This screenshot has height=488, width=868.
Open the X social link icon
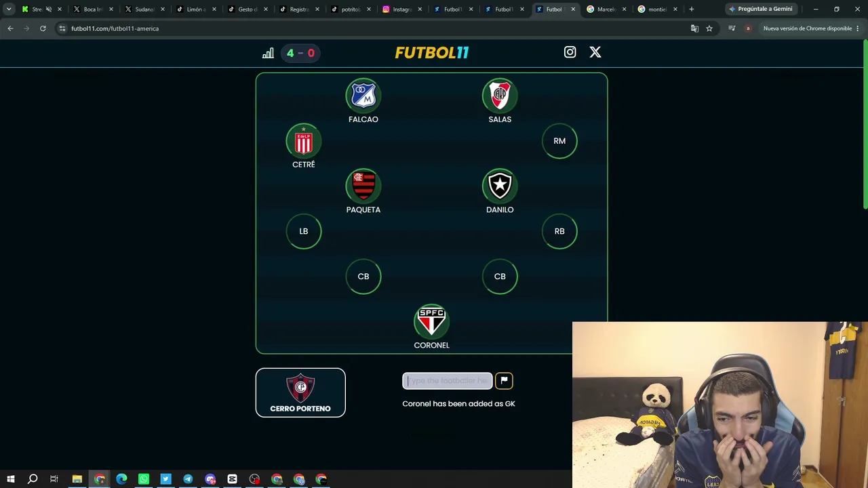595,52
